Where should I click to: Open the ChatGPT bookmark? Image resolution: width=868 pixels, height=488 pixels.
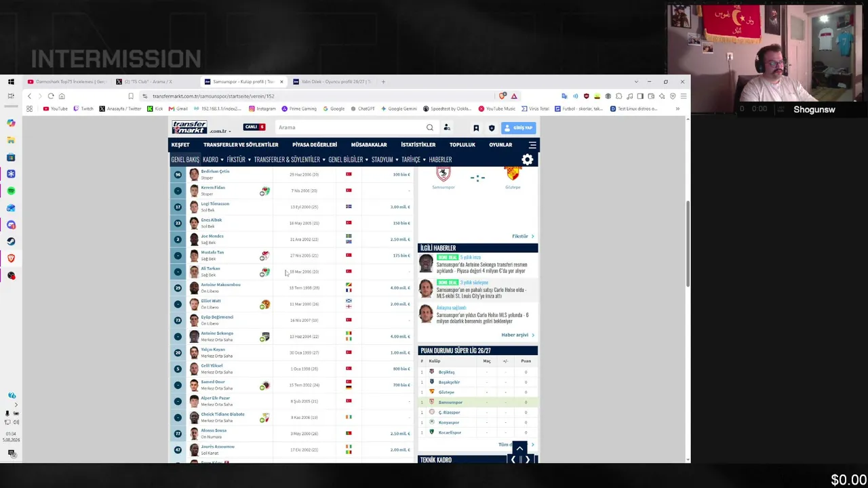pyautogui.click(x=363, y=108)
